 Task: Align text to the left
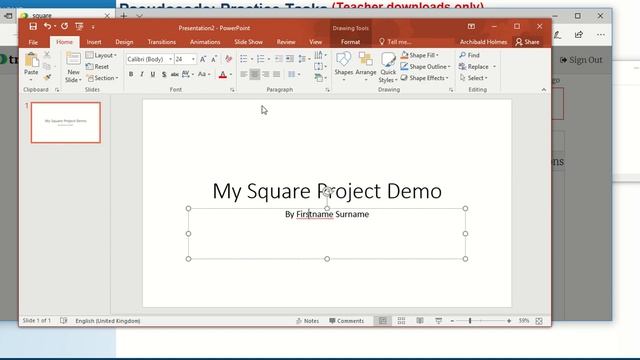(244, 74)
